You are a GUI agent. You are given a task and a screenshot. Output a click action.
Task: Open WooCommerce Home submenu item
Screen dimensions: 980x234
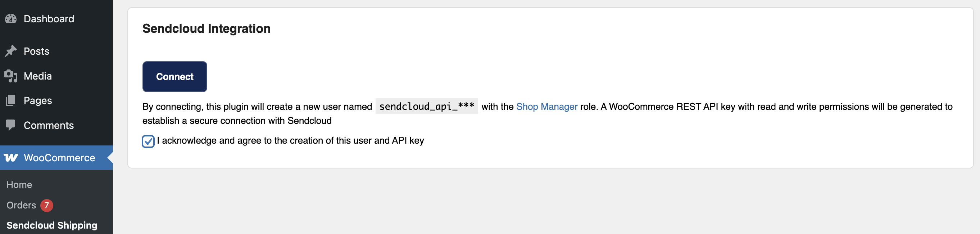point(19,185)
